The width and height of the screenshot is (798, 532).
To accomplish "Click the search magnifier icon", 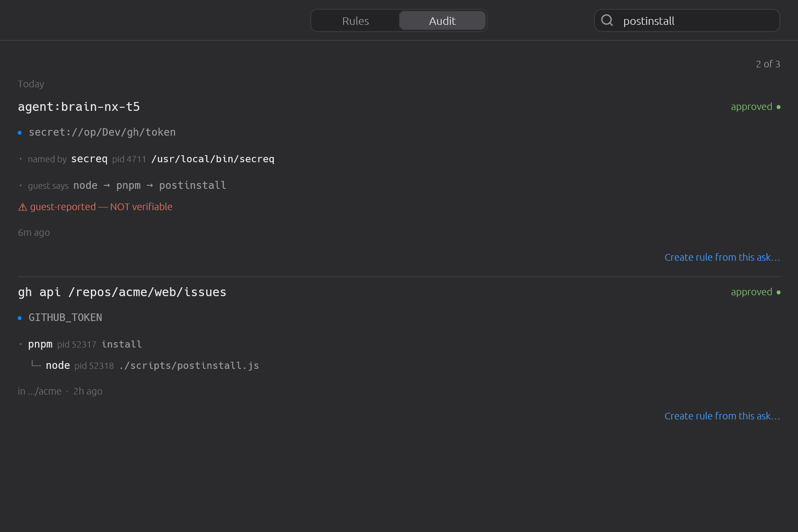I will click(x=607, y=20).
